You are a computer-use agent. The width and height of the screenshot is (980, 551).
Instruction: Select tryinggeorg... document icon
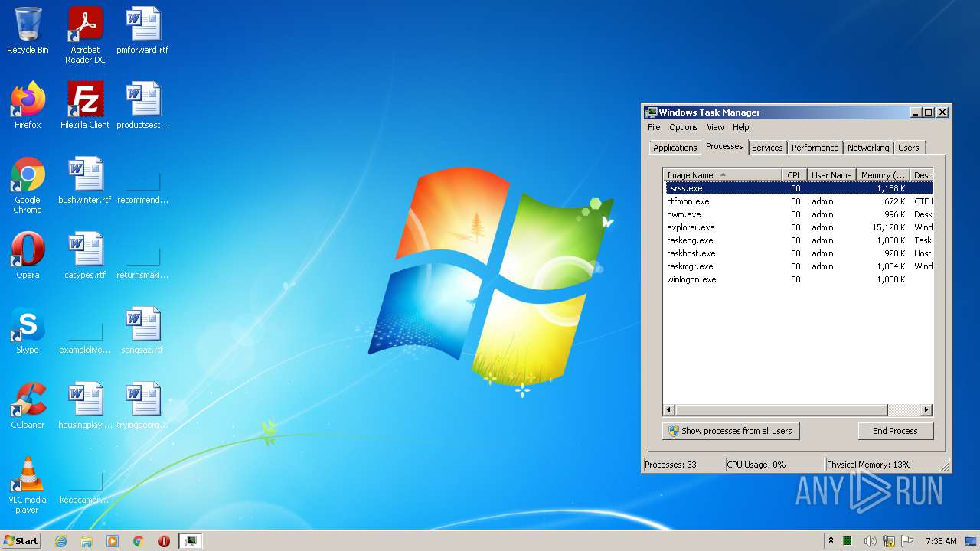point(142,406)
